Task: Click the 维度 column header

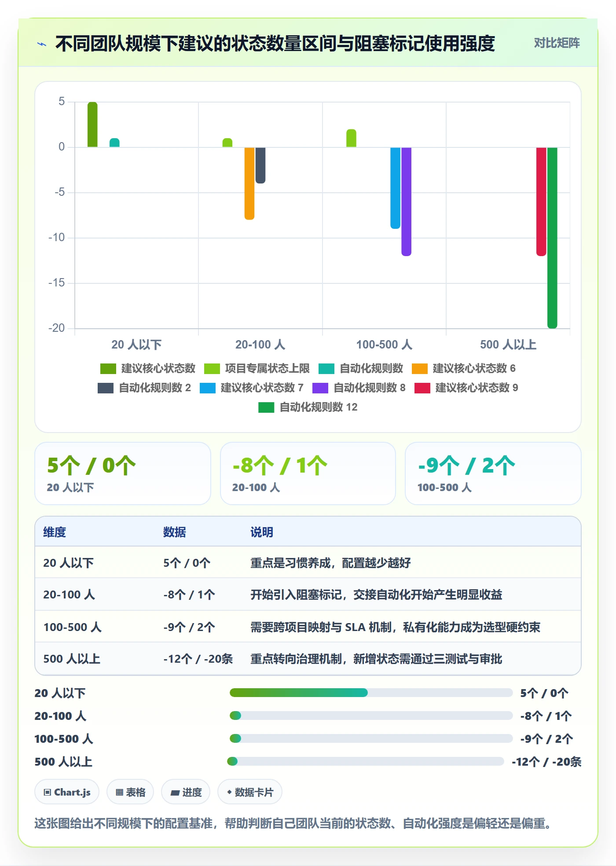Action: point(55,532)
